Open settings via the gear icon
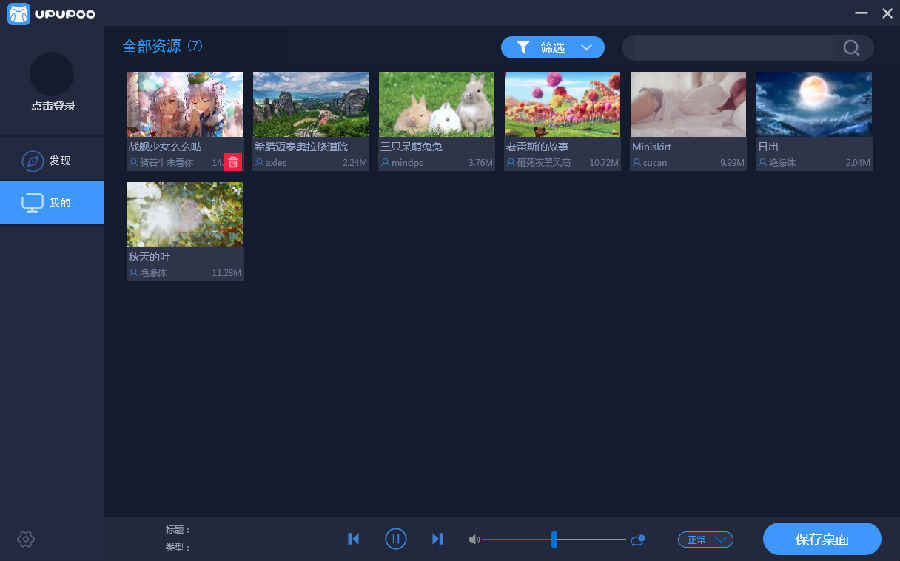Image resolution: width=900 pixels, height=561 pixels. coord(26,539)
